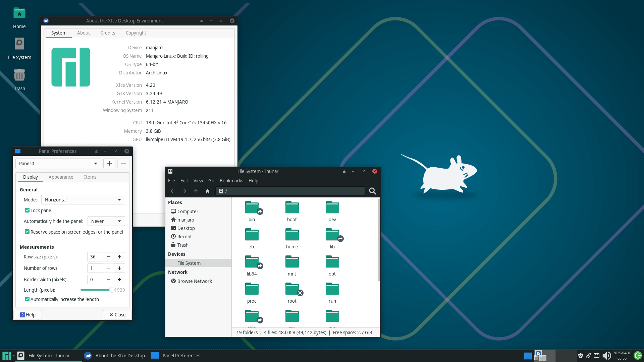Open the Panel 0 selector dropdown
This screenshot has width=644, height=362.
click(x=58, y=163)
